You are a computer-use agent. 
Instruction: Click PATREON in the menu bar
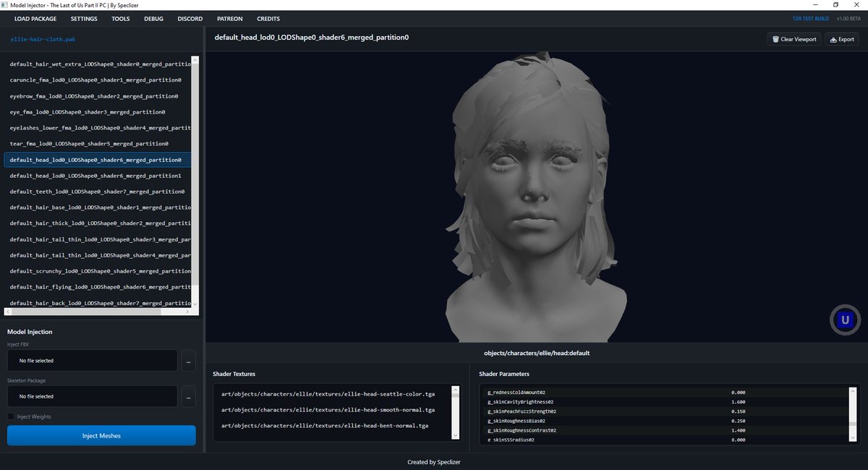point(229,19)
